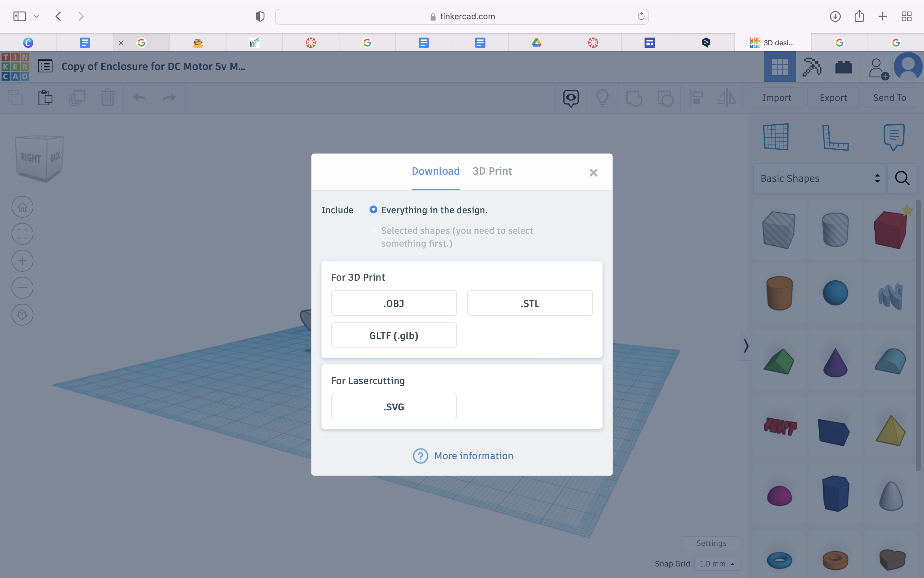Collapse the shapes panel with the chevron
The height and width of the screenshot is (578, 924).
click(746, 346)
